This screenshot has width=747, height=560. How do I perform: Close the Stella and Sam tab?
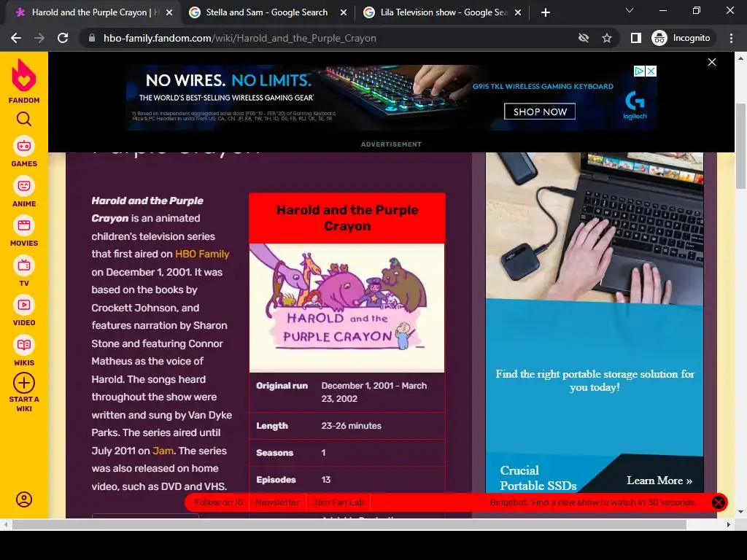(x=343, y=13)
